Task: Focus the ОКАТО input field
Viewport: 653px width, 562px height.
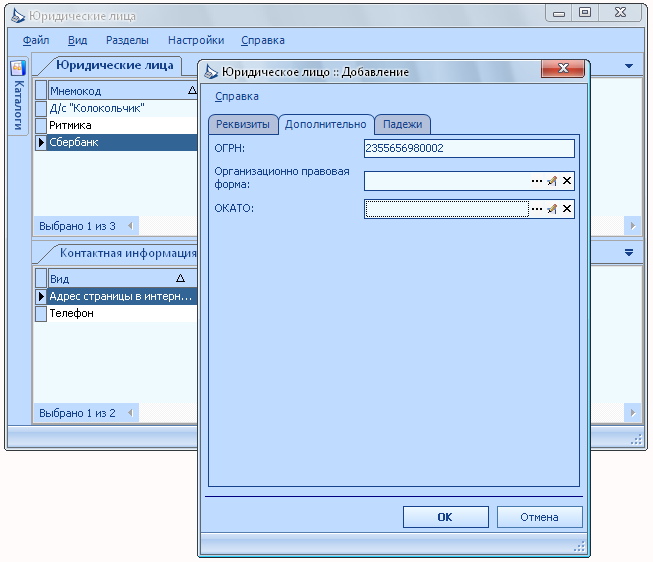Action: [x=446, y=209]
